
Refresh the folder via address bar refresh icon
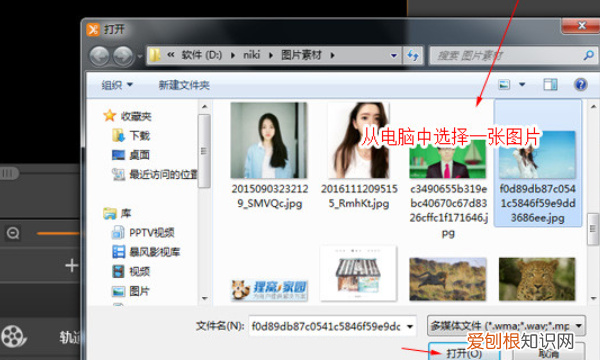point(412,55)
